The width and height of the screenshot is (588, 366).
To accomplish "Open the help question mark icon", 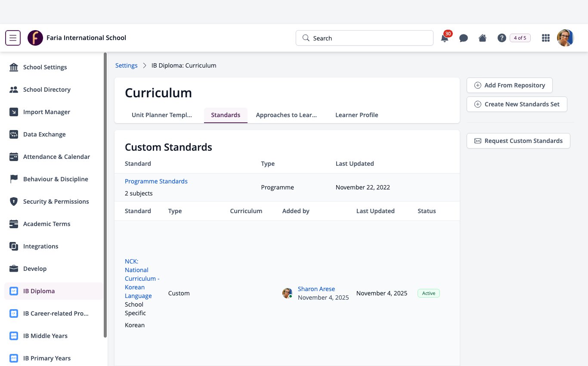I will [x=501, y=38].
